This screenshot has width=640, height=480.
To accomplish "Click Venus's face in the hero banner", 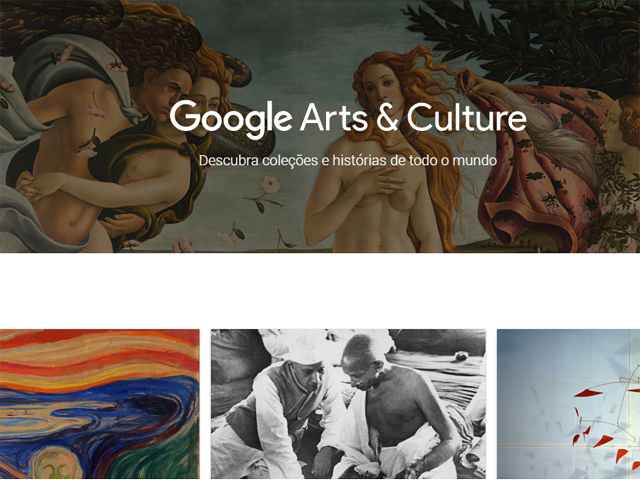I will pyautogui.click(x=380, y=89).
